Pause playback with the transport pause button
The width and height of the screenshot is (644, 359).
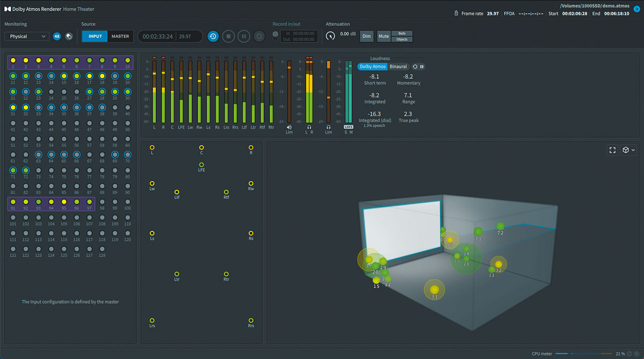(244, 36)
